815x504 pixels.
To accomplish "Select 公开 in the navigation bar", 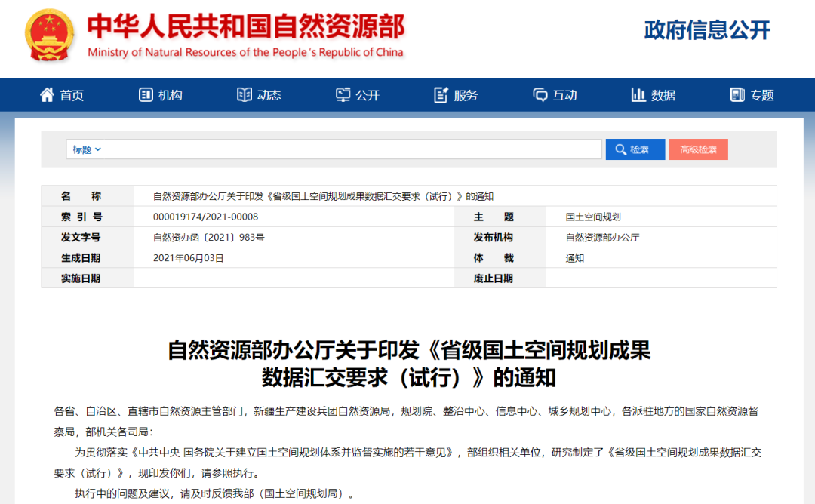I will (x=368, y=95).
